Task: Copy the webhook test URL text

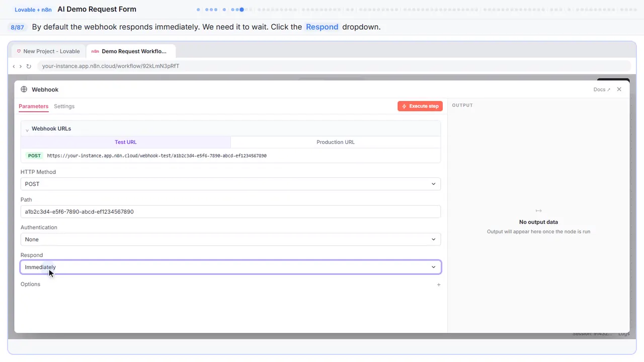Action: 156,156
